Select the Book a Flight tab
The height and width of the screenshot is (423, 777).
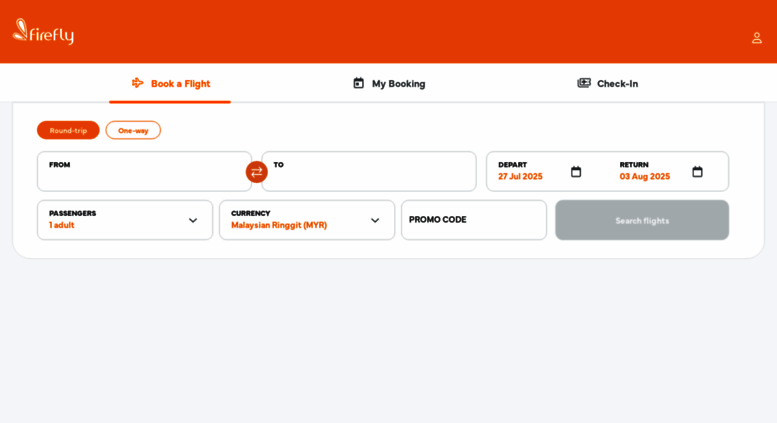tap(170, 84)
